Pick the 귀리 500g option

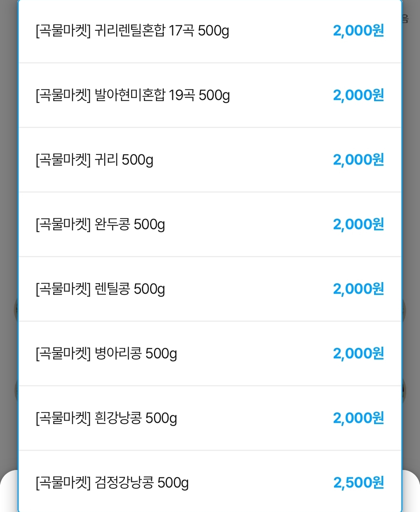(x=94, y=160)
